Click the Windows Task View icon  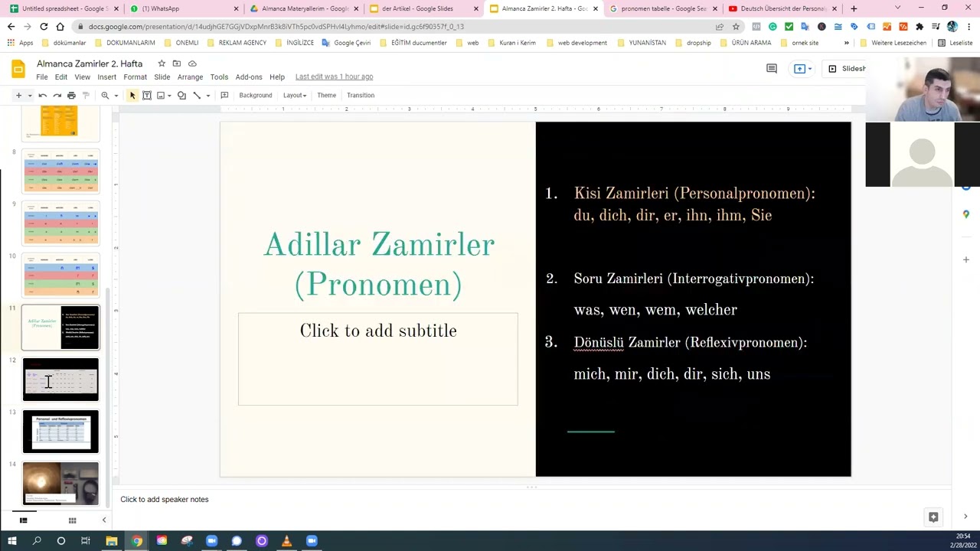click(x=86, y=541)
